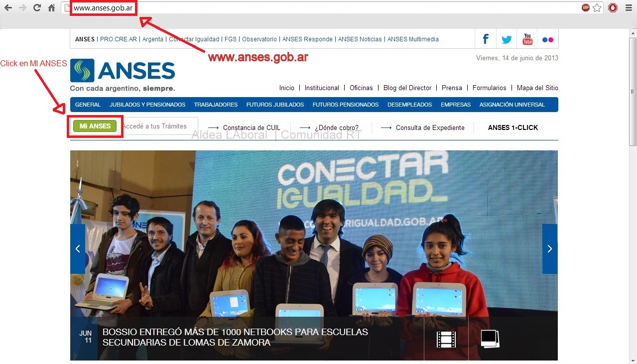This screenshot has width=637, height=364.
Task: Click the JUN 11 date on the banner
Action: point(85,337)
